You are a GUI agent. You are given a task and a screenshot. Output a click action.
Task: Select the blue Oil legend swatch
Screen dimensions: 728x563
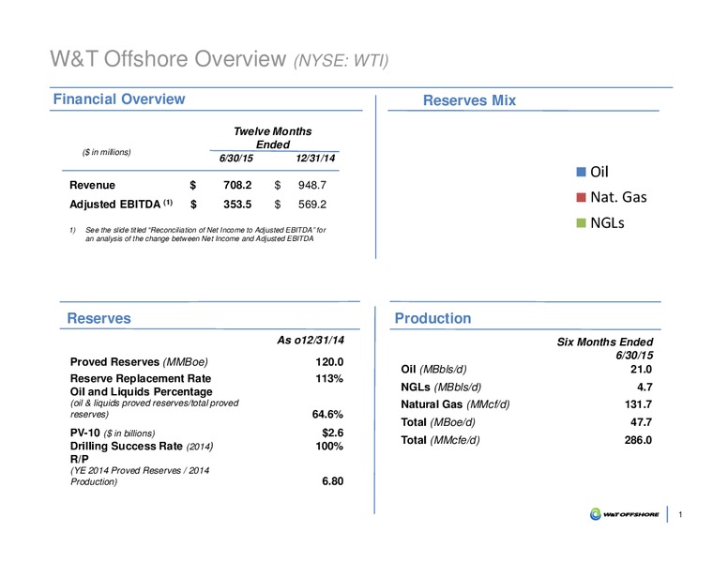click(581, 172)
